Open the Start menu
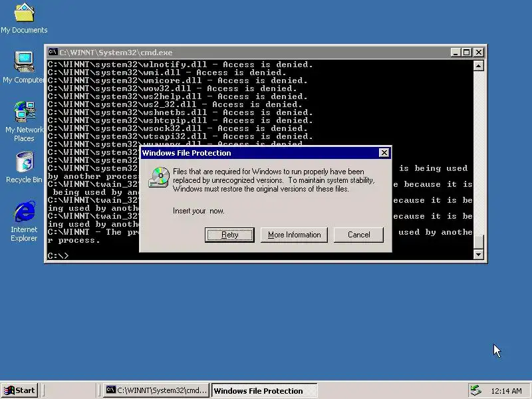The width and height of the screenshot is (532, 399). click(x=19, y=390)
